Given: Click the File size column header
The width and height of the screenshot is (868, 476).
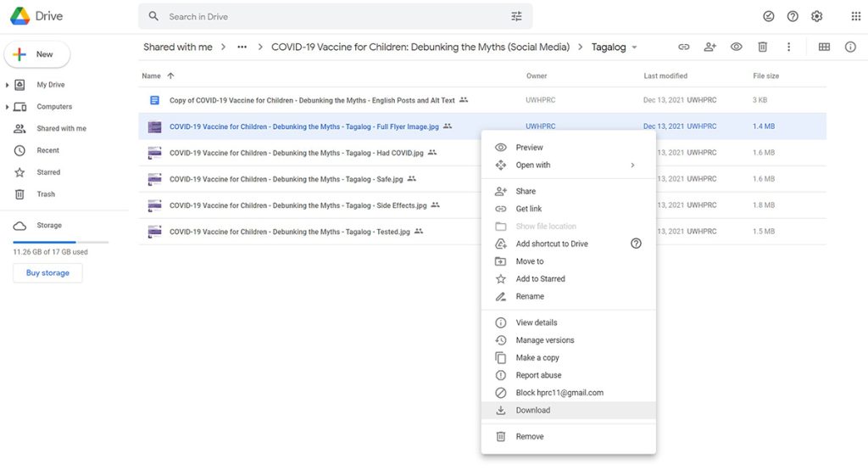Looking at the screenshot, I should 765,76.
